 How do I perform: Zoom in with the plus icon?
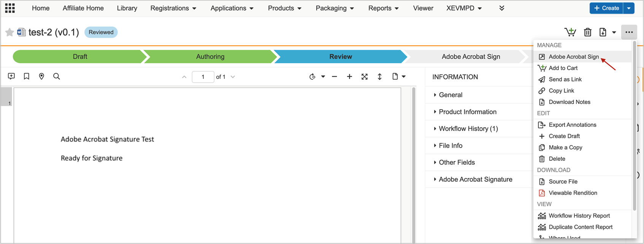(x=349, y=77)
